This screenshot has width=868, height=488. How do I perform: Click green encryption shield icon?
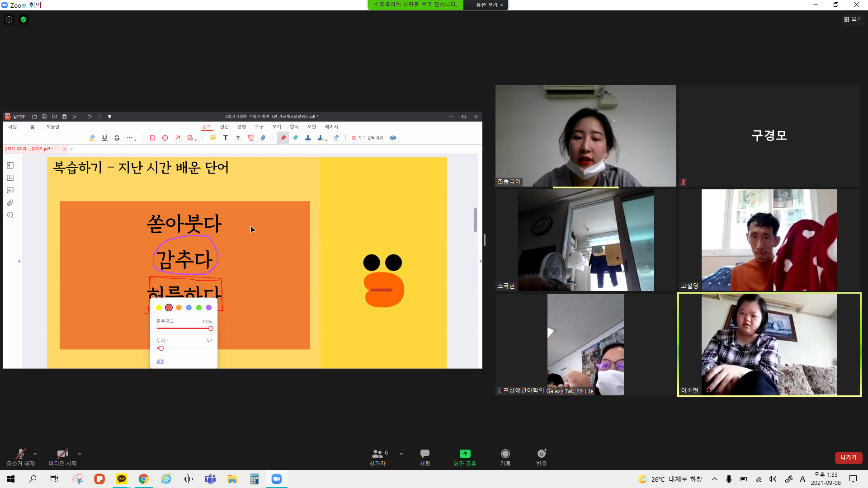pos(24,19)
